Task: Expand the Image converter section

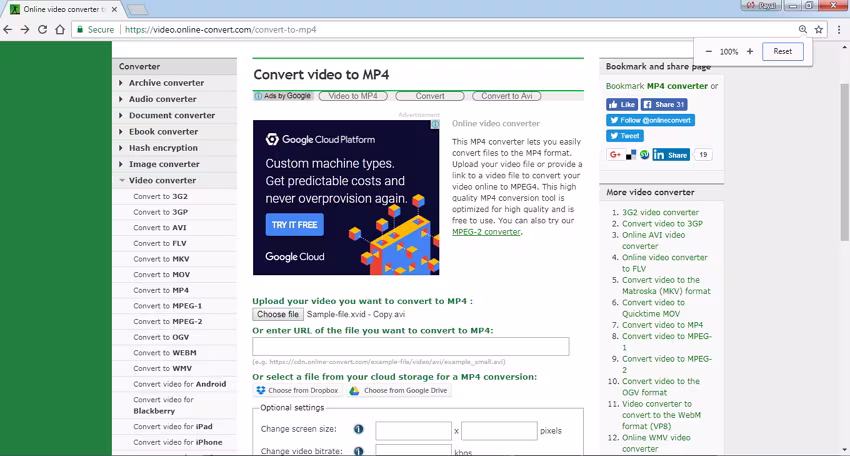Action: [x=164, y=164]
